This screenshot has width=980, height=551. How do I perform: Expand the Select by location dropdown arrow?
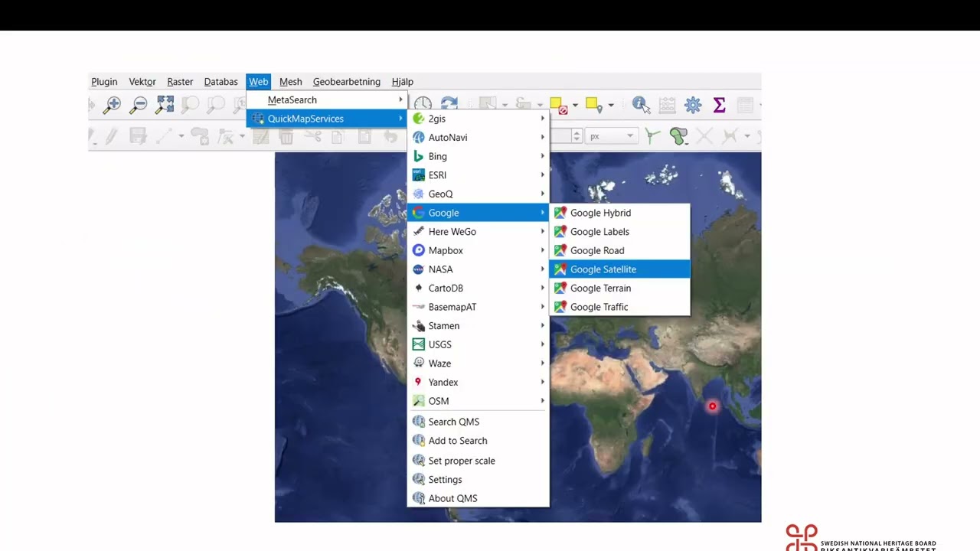click(x=610, y=106)
